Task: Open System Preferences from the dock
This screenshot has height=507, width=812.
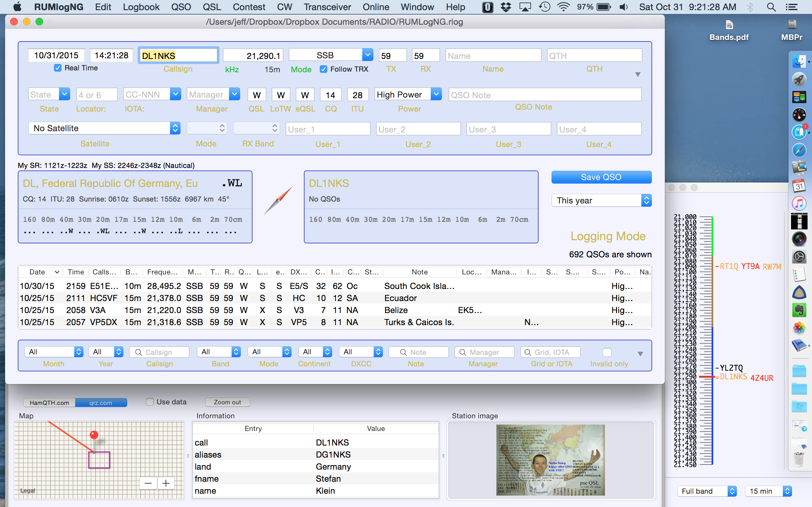Action: 799,257
